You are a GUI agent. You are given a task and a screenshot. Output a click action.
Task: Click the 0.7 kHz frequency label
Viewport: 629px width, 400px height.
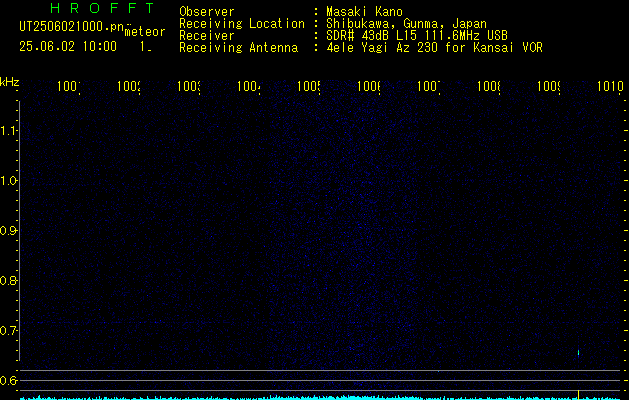point(8,330)
